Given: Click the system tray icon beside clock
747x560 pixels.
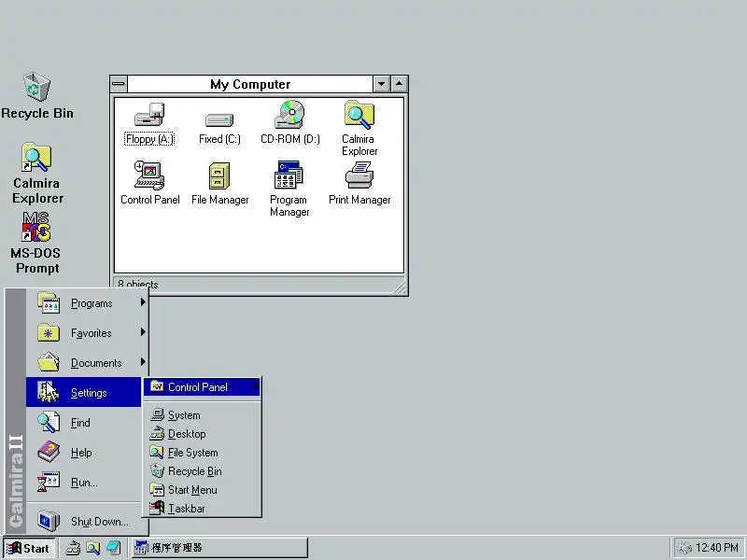Looking at the screenshot, I should point(684,548).
